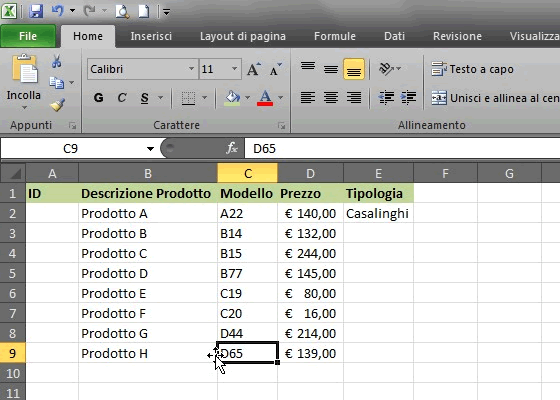The width and height of the screenshot is (560, 400).
Task: Open the Formule ribbon tab
Action: pyautogui.click(x=335, y=36)
